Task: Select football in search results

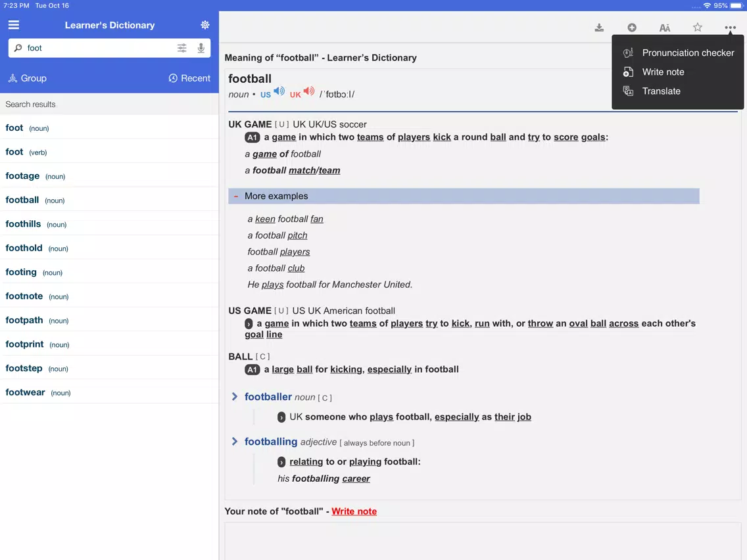Action: tap(110, 200)
